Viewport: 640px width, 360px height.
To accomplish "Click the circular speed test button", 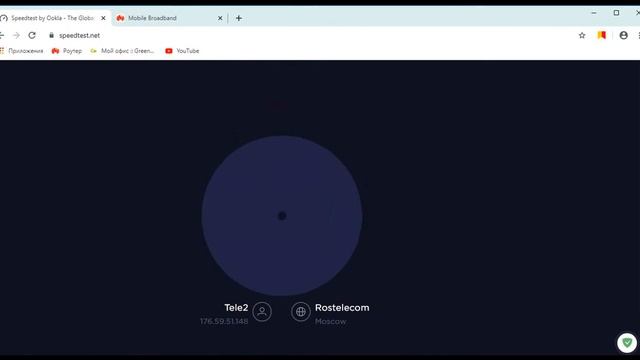I will tap(282, 216).
